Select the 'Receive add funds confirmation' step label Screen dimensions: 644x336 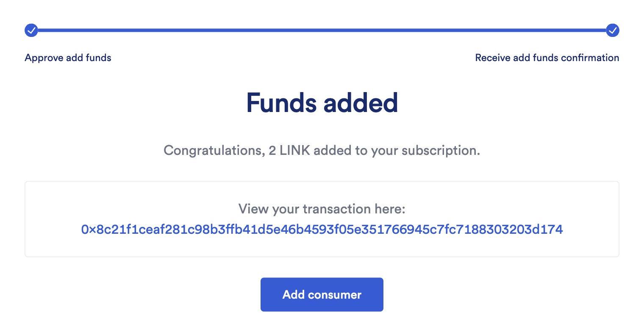(x=547, y=58)
